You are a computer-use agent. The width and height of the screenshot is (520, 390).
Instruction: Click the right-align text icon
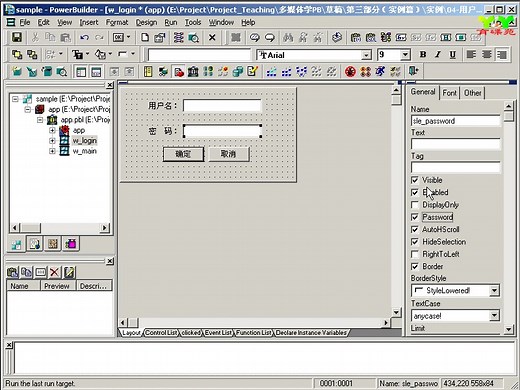tap(501, 54)
